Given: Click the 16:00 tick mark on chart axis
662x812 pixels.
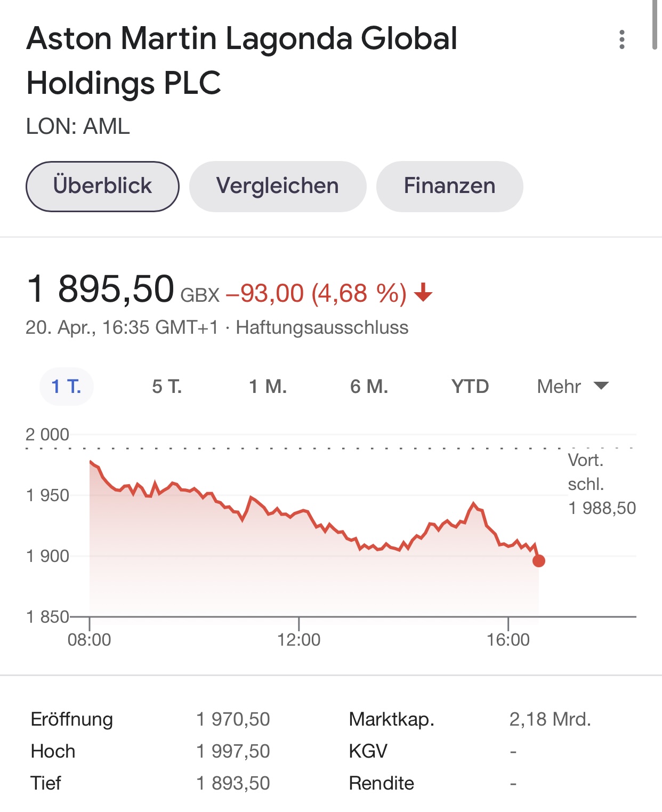Looking at the screenshot, I should pos(508,624).
